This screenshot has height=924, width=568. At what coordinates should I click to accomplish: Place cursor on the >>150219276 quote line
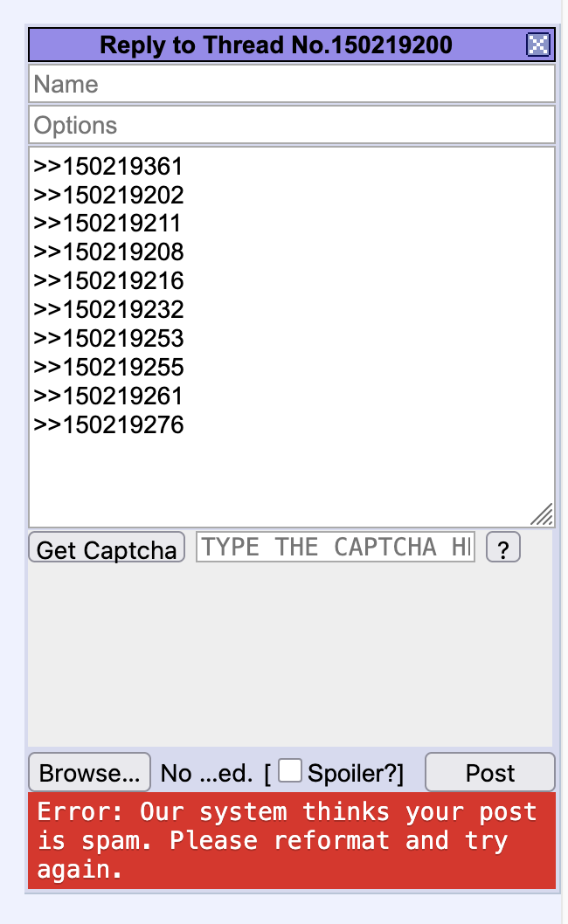pos(108,424)
